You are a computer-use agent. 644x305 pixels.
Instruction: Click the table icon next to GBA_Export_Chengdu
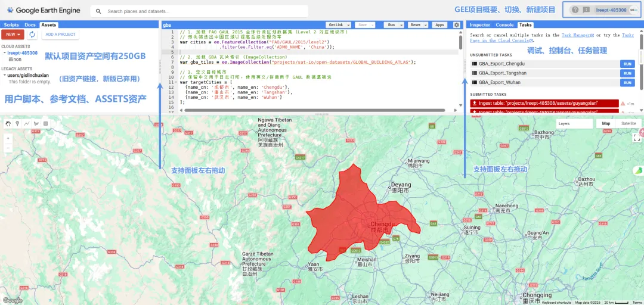475,64
